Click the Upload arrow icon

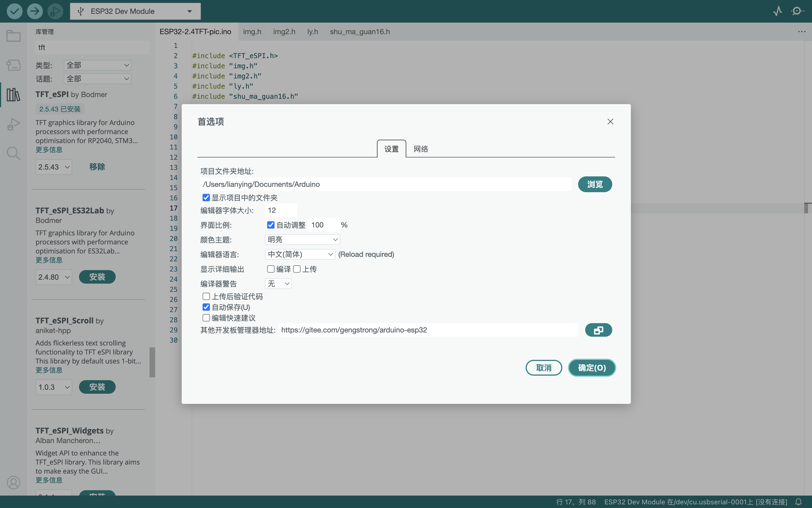coord(35,11)
